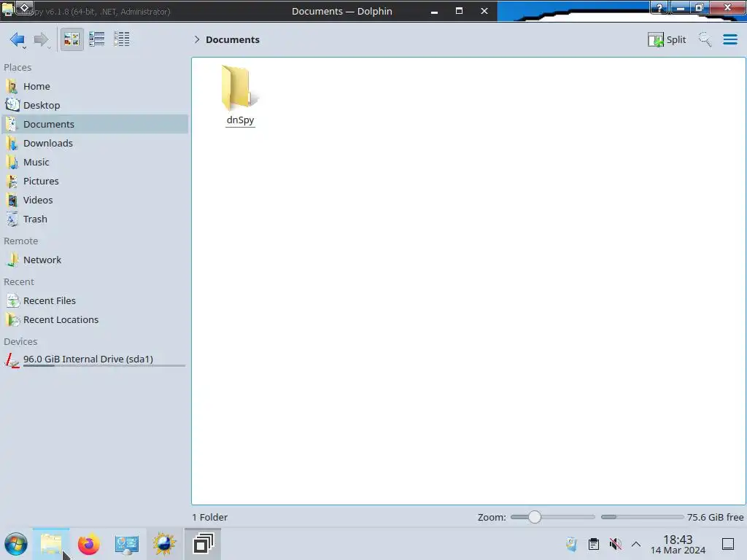Open the Start menu orb
This screenshot has height=560, width=747.
pyautogui.click(x=16, y=544)
